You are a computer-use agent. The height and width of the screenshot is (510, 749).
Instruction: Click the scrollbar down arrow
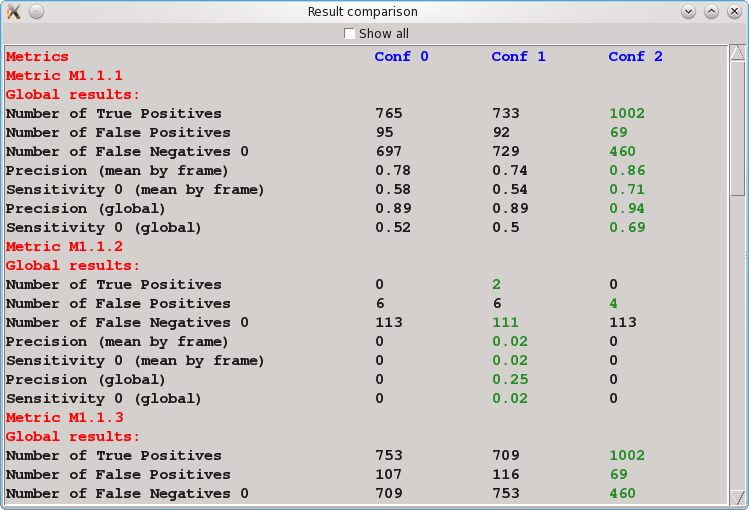point(737,496)
